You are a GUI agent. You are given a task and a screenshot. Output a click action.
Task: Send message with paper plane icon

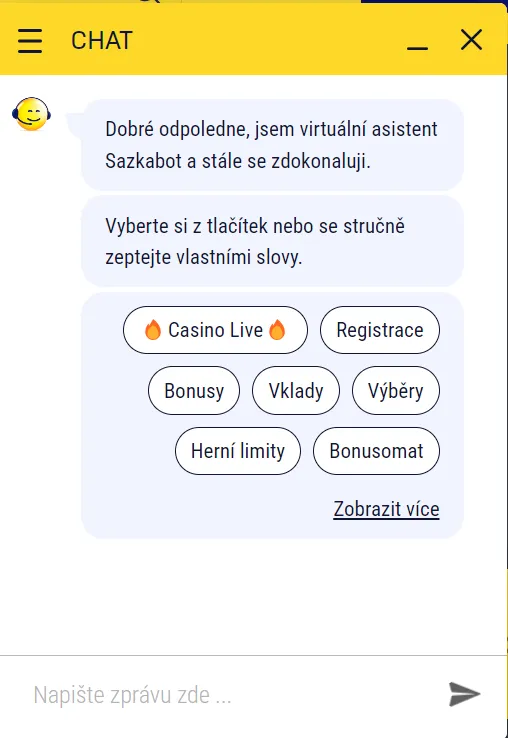[464, 694]
